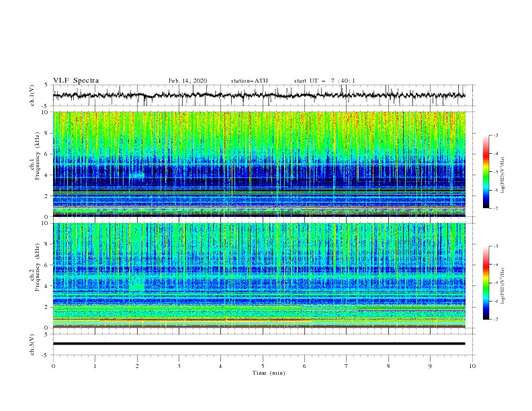This screenshot has width=532, height=411.
Task: Click the ch.2 spectrogram color scale bar
Action: pos(486,283)
